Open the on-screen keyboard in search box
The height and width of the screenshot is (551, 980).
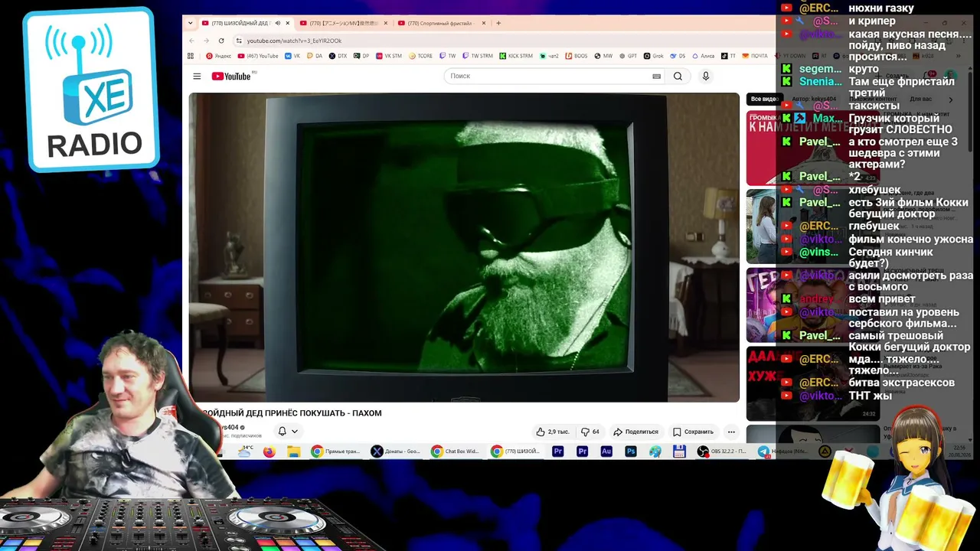(x=656, y=77)
